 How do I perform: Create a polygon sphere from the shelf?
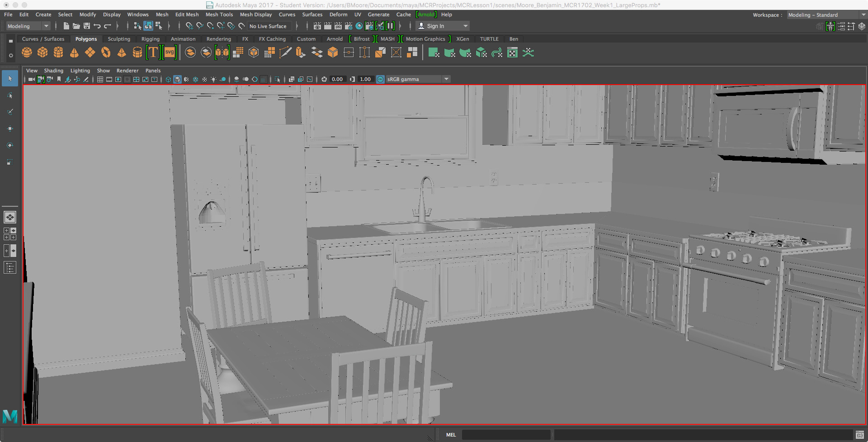point(27,53)
